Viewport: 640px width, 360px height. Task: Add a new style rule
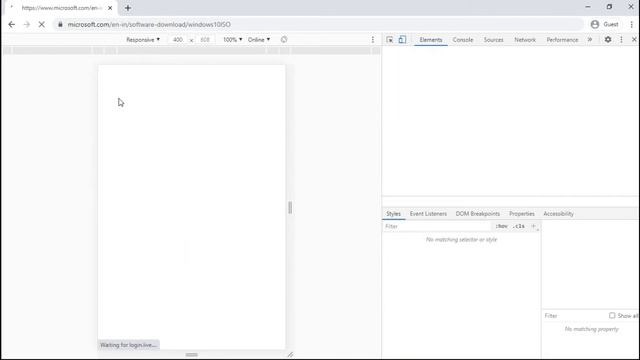click(x=533, y=226)
